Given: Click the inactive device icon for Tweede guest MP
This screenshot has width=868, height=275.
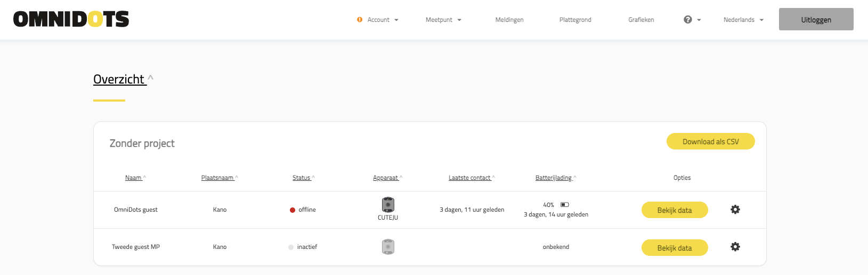Looking at the screenshot, I should [388, 247].
